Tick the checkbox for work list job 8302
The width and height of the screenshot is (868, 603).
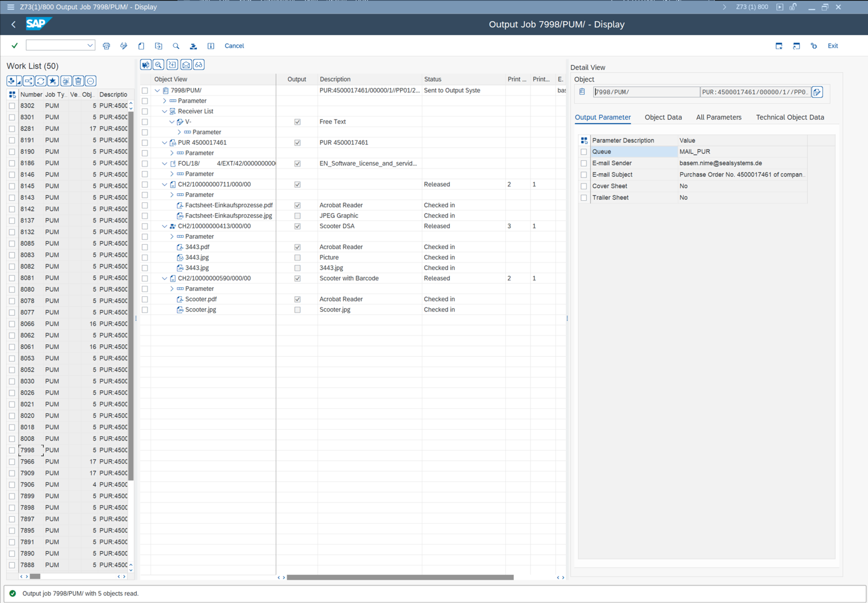[12, 106]
